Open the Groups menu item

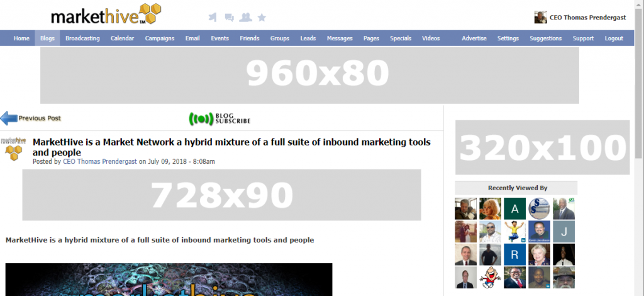(x=280, y=38)
